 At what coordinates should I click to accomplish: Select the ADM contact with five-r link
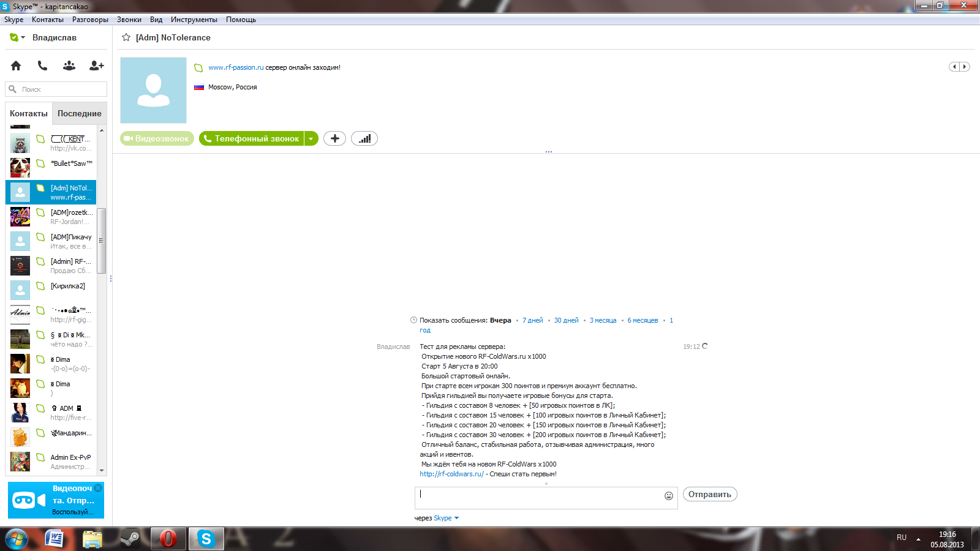51,413
